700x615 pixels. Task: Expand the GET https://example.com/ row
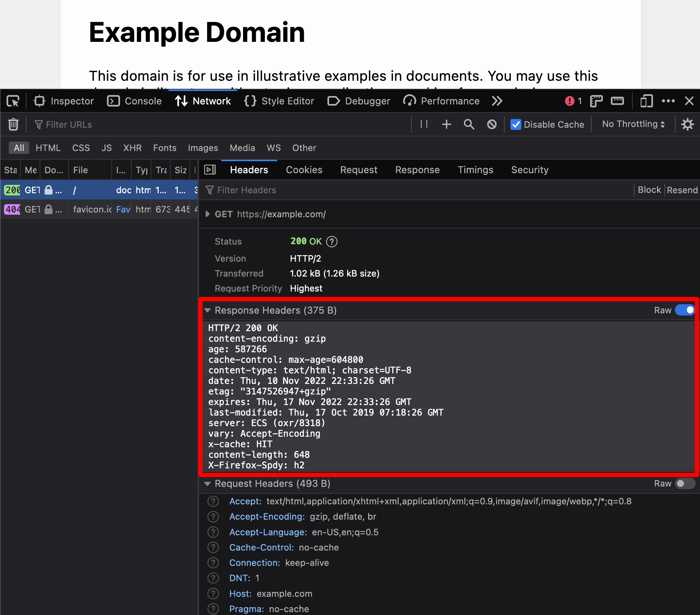click(x=207, y=214)
